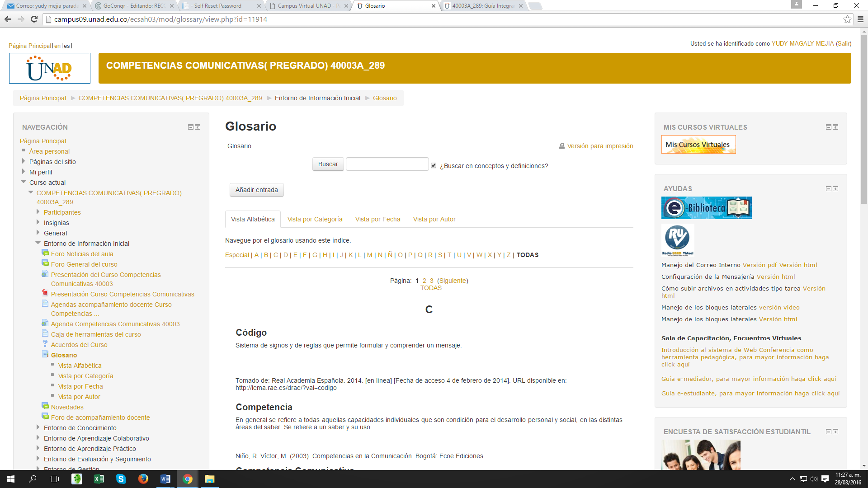Click the UNAD logo image
The height and width of the screenshot is (488, 868).
[x=50, y=68]
